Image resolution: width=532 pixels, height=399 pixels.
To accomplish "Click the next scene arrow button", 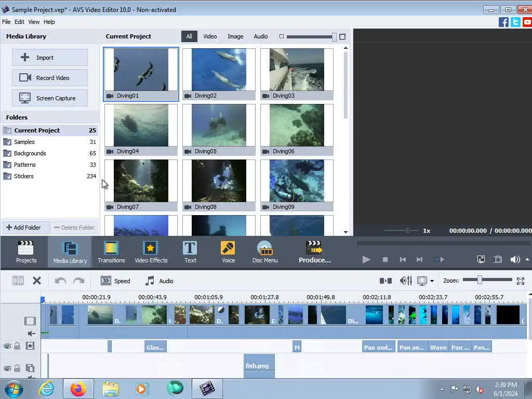I will [440, 260].
